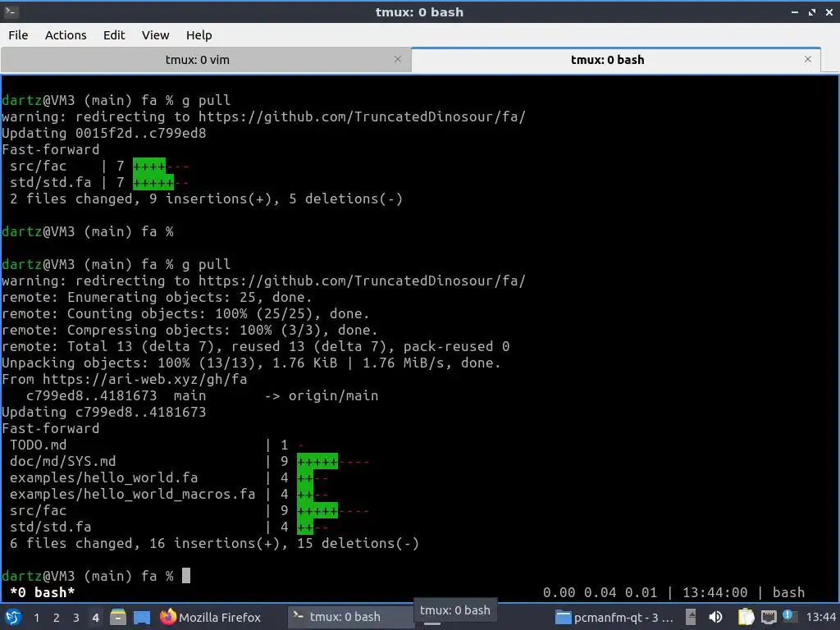Image resolution: width=840 pixels, height=630 pixels.
Task: Open the update notifier tray icon
Action: coord(790,616)
